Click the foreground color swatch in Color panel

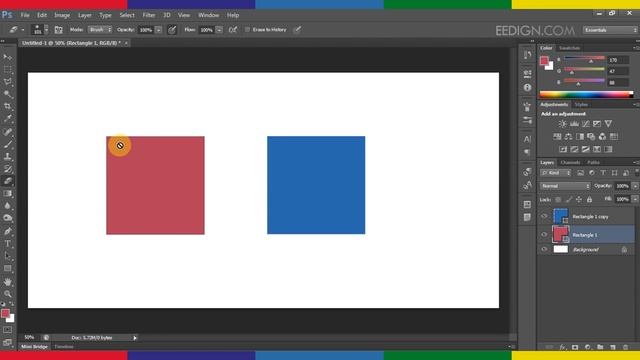[544, 61]
